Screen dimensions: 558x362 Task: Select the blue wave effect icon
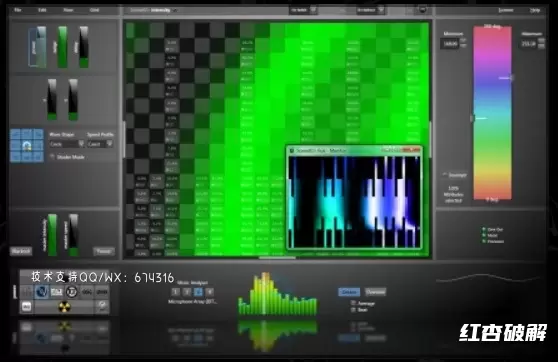(x=41, y=292)
